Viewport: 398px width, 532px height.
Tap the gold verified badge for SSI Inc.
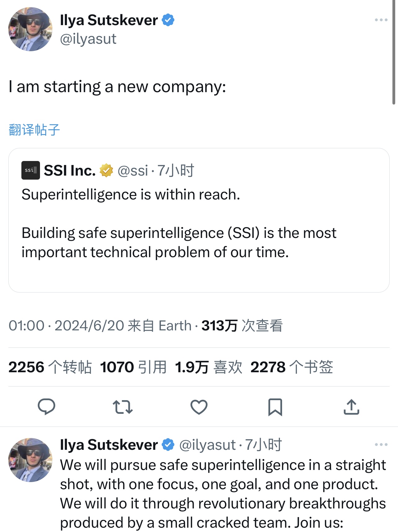tap(106, 171)
